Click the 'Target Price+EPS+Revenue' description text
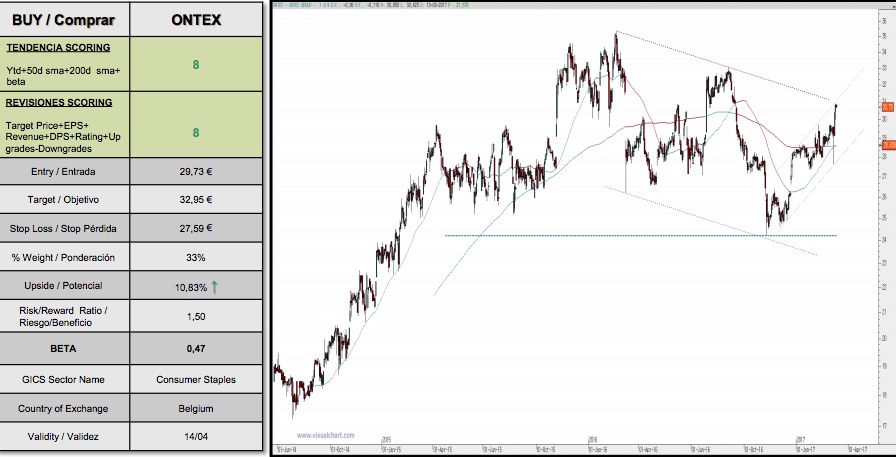 (63, 137)
